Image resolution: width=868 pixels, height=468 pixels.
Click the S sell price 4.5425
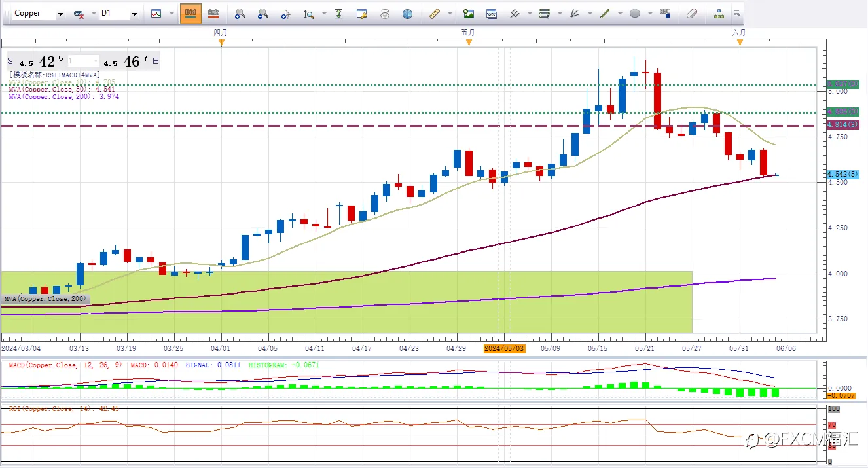pos(37,62)
